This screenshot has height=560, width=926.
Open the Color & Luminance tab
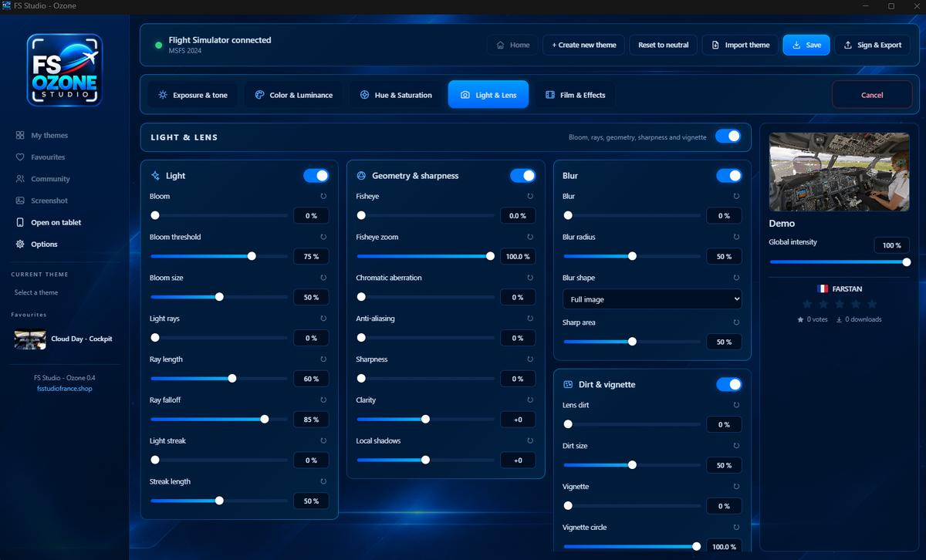(x=293, y=95)
